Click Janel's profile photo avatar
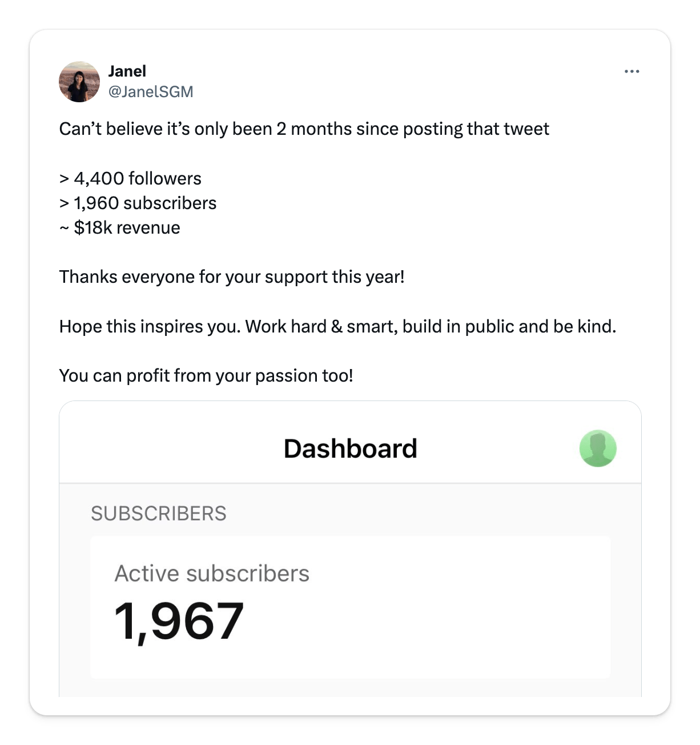Screen dimensions: 700x745 [x=79, y=82]
